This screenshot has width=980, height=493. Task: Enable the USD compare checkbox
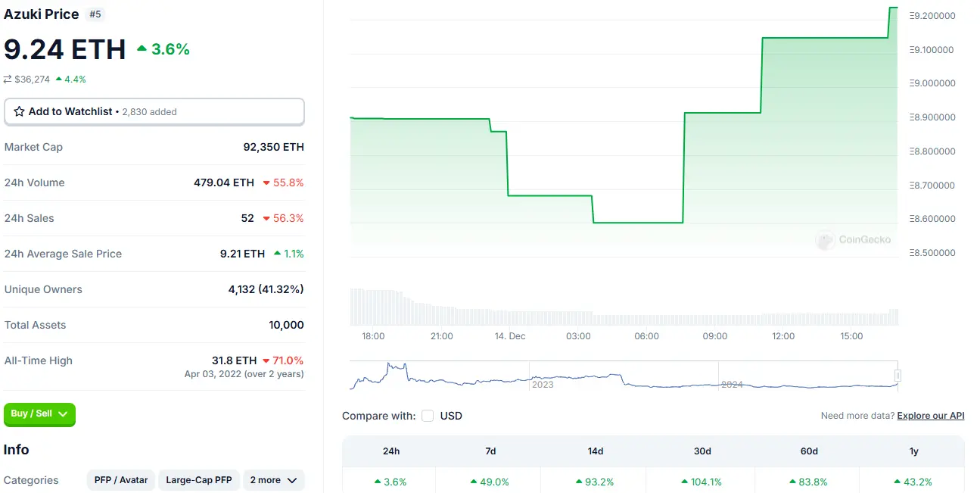tap(428, 416)
